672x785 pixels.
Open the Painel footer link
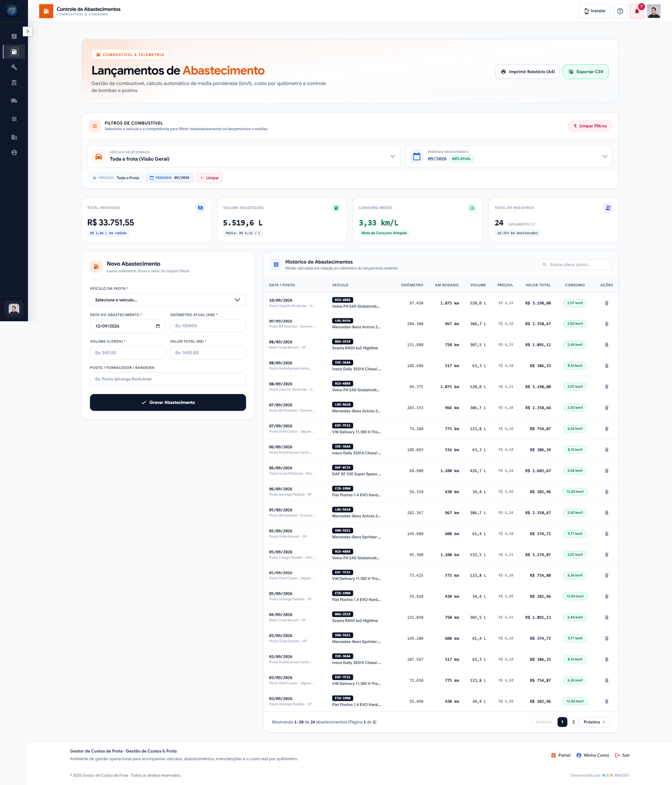coord(561,755)
